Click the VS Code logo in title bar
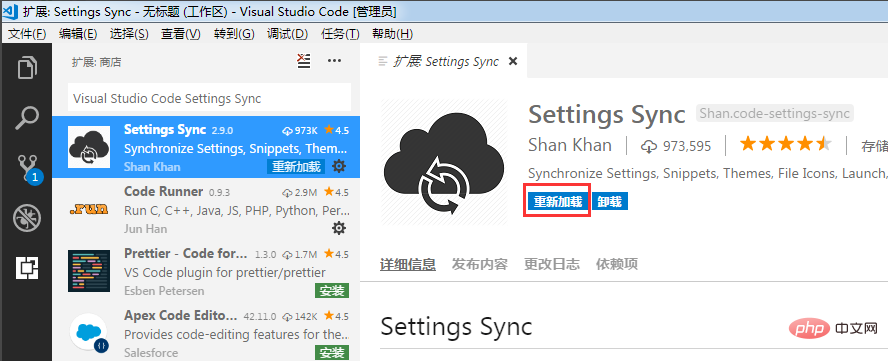The width and height of the screenshot is (888, 361). pyautogui.click(x=9, y=11)
